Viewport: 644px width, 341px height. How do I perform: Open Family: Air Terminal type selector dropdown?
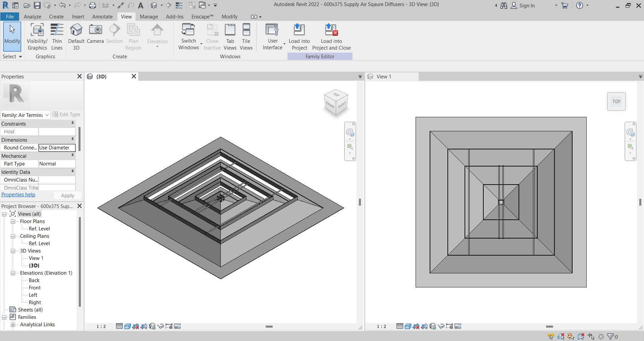[x=26, y=115]
